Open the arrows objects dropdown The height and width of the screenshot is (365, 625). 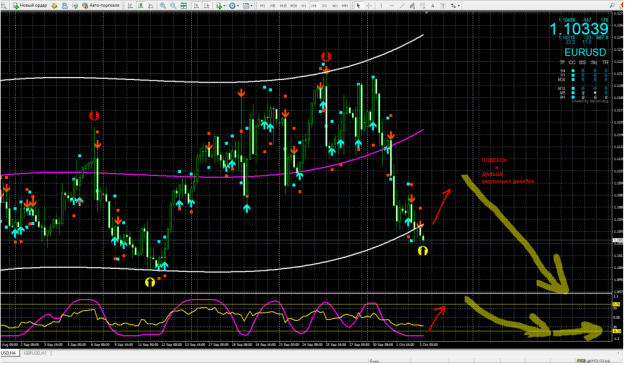[455, 6]
